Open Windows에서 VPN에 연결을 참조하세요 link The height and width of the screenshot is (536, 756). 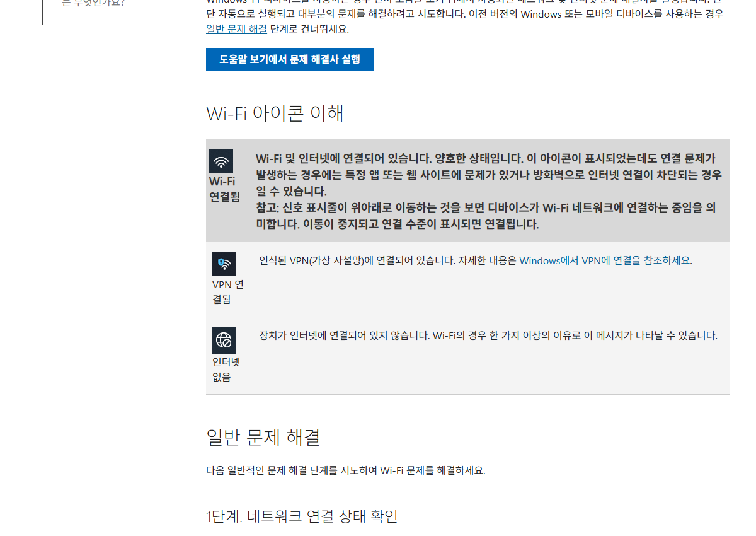tap(604, 260)
